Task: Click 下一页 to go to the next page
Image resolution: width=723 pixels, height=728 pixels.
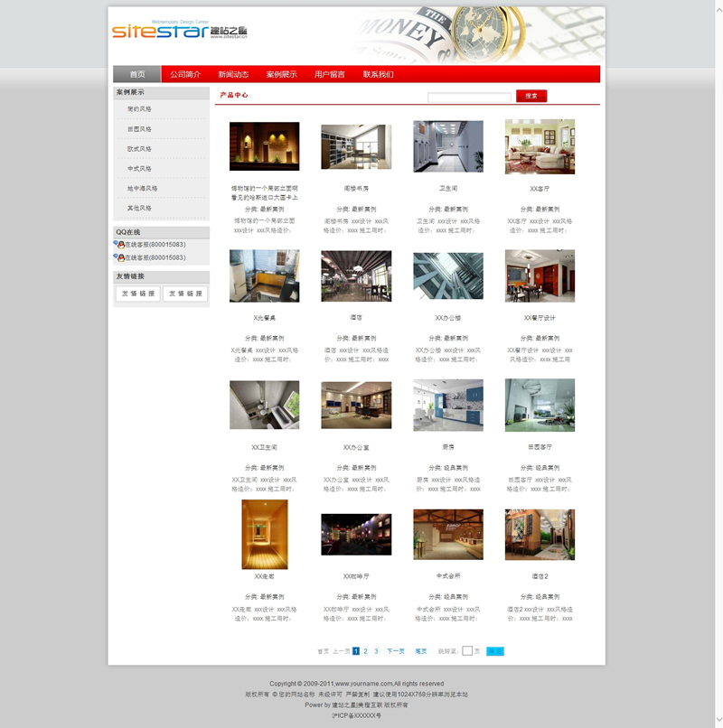Action: [395, 650]
